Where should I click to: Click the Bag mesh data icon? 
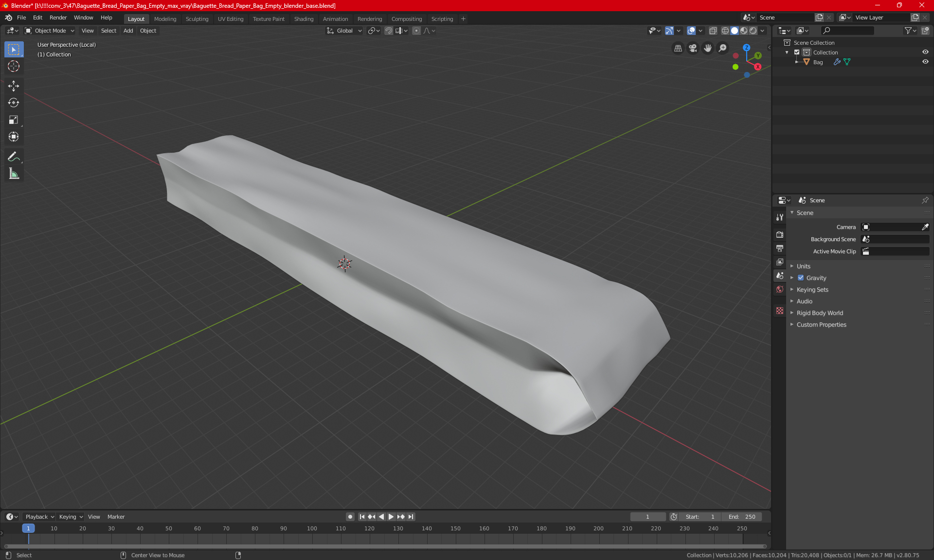pos(847,62)
